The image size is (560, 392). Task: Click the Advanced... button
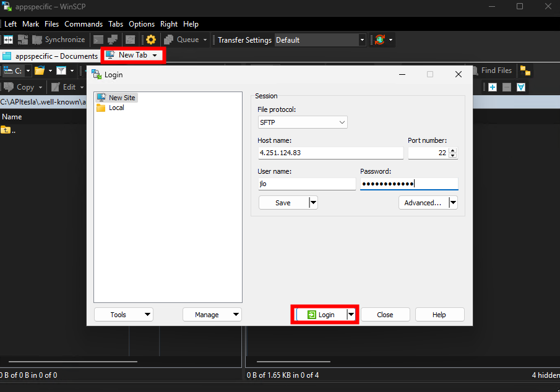pos(423,203)
